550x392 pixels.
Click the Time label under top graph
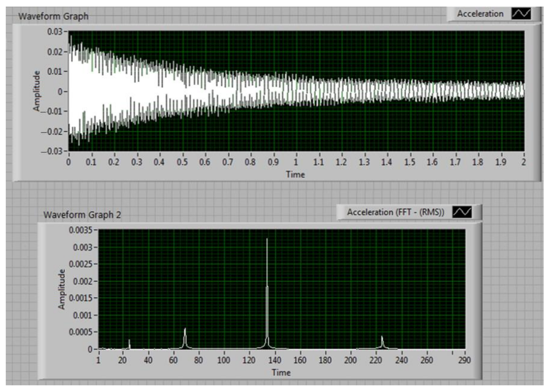coord(295,174)
